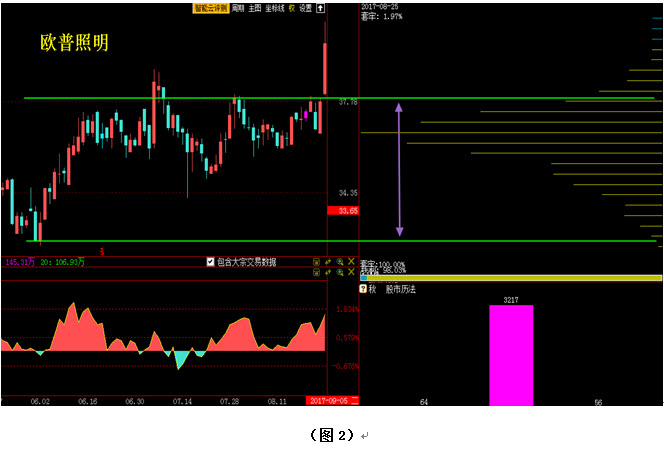Close the lower indicator panel with X
Screen dimensions: 664x452
point(351,272)
